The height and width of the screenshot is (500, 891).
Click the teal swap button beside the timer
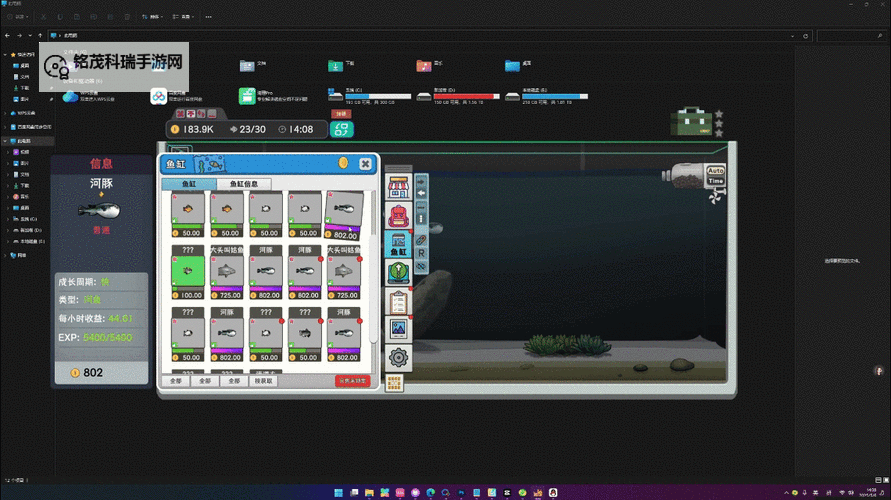341,129
